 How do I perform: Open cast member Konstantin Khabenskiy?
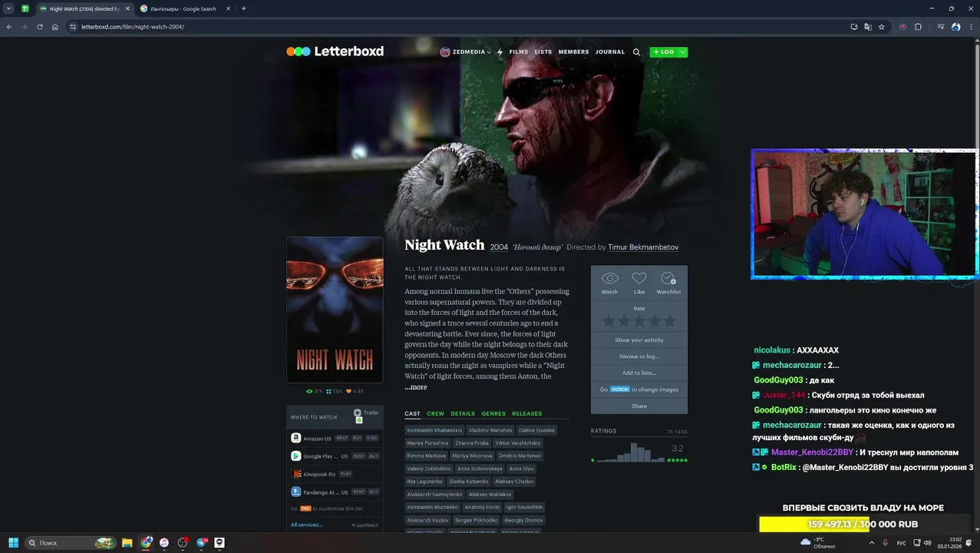pyautogui.click(x=434, y=430)
